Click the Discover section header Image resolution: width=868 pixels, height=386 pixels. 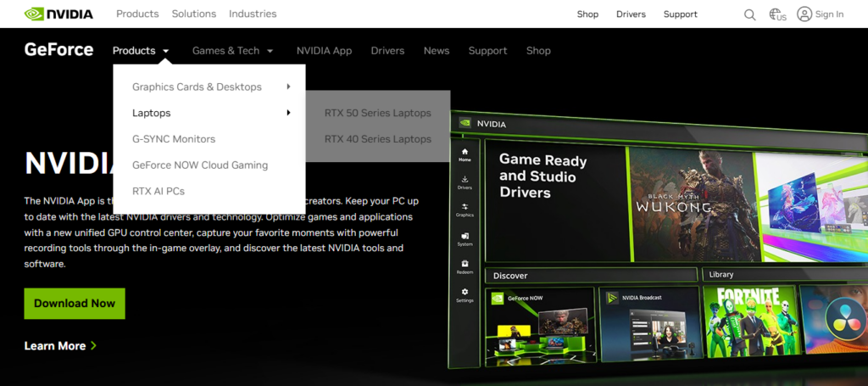click(591, 275)
